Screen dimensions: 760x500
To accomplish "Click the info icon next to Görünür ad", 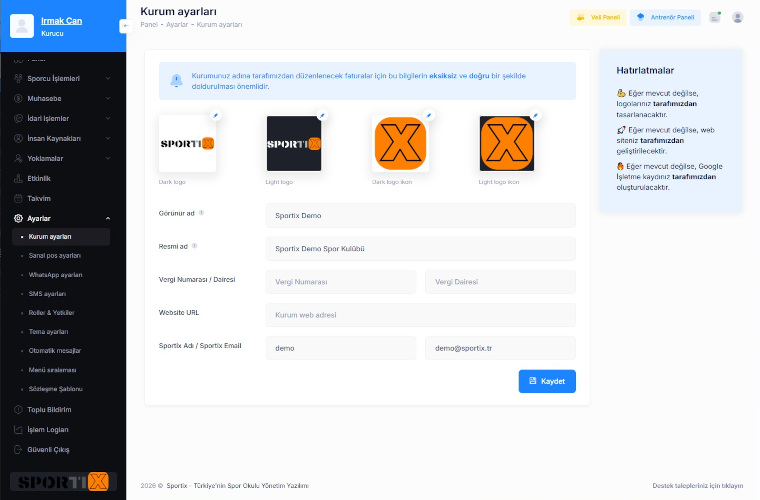I will coord(201,213).
